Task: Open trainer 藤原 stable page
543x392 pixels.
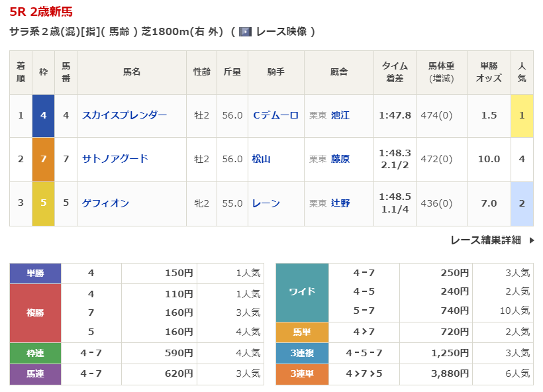Action: [340, 159]
